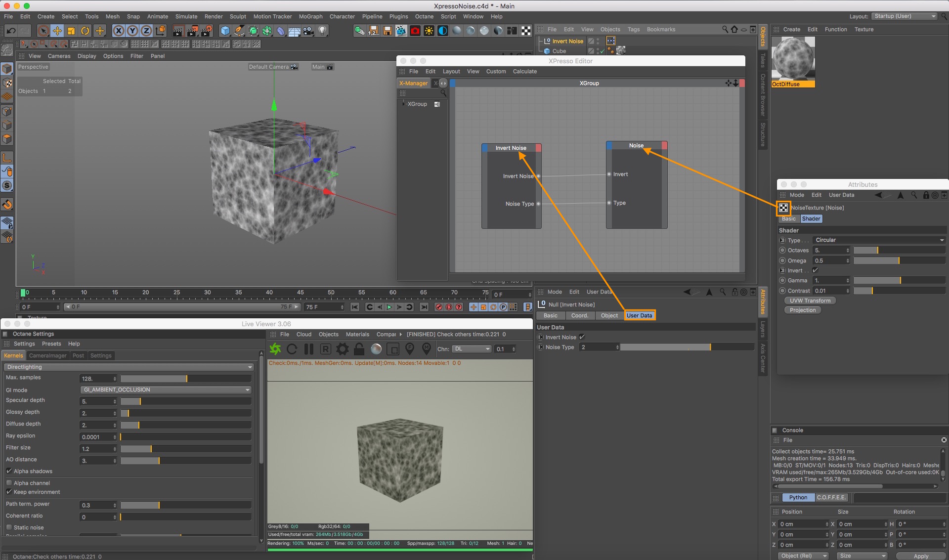Switch to the Cameralmager tab
Viewport: 949px width, 560px height.
(x=47, y=355)
